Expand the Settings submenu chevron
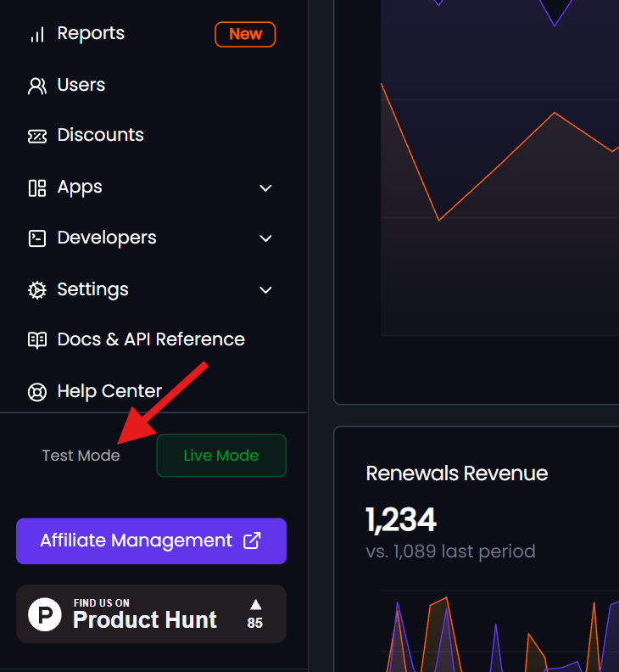 pyautogui.click(x=265, y=290)
